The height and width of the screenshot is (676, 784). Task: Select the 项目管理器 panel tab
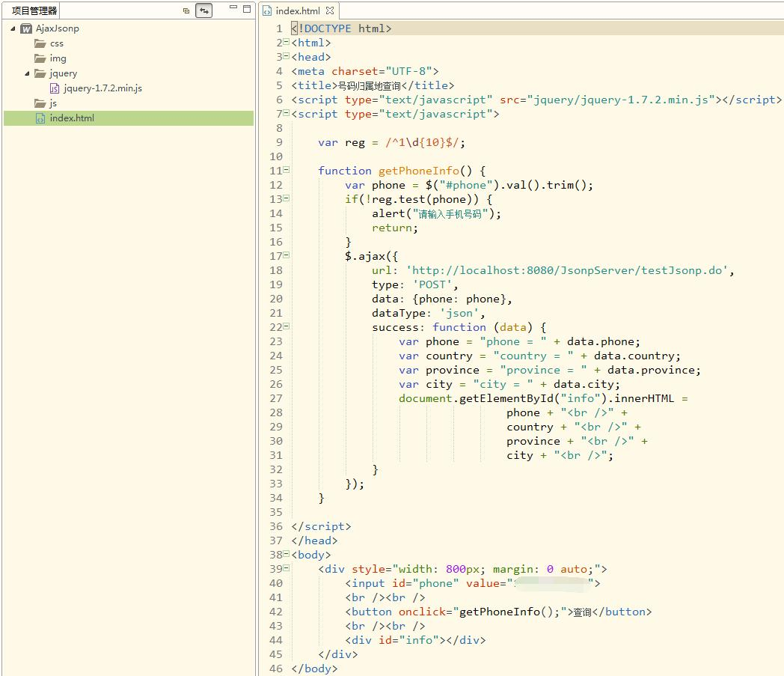coord(34,10)
